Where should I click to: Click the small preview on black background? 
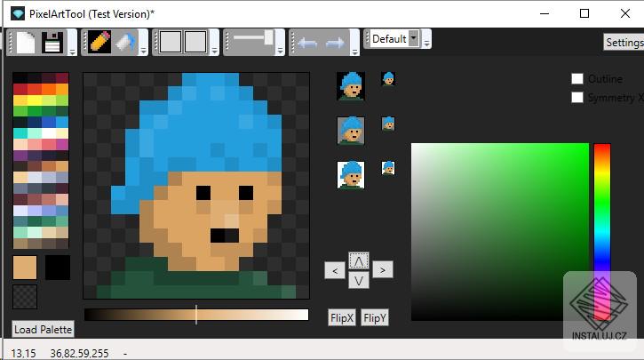pyautogui.click(x=388, y=78)
